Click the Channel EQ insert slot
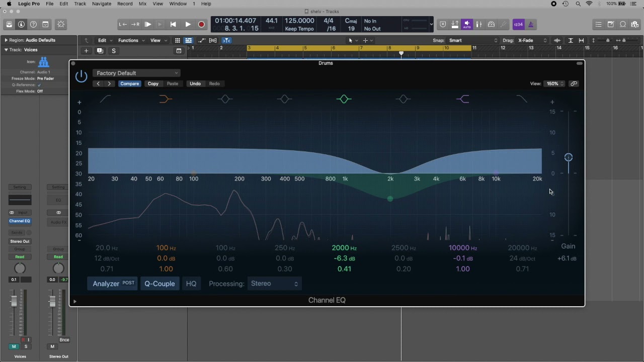The image size is (644, 362). pos(20,221)
